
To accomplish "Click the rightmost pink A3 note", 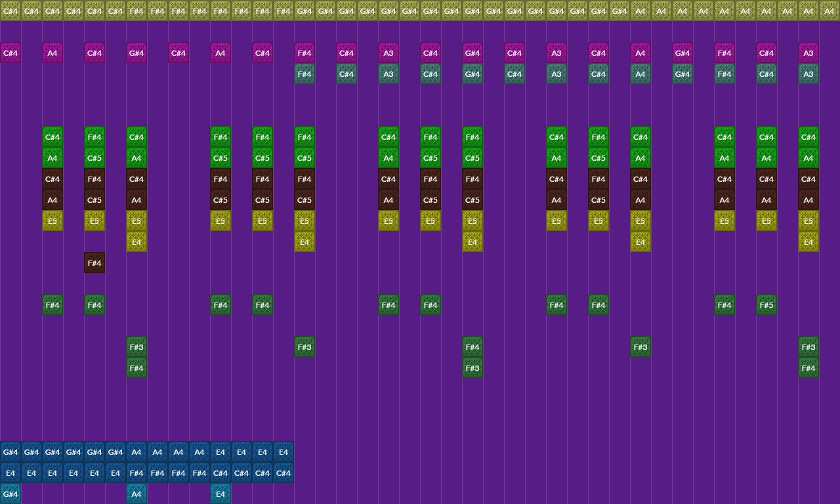I will coord(808,53).
